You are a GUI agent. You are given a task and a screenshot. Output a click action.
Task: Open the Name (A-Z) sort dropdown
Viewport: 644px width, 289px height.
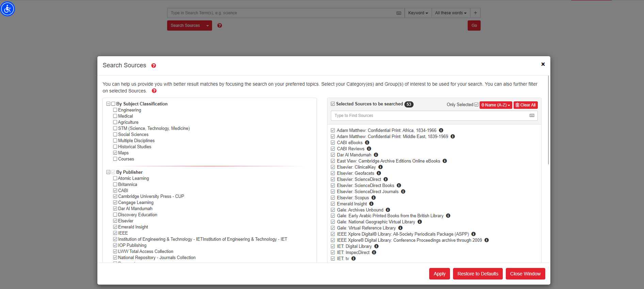pos(496,105)
